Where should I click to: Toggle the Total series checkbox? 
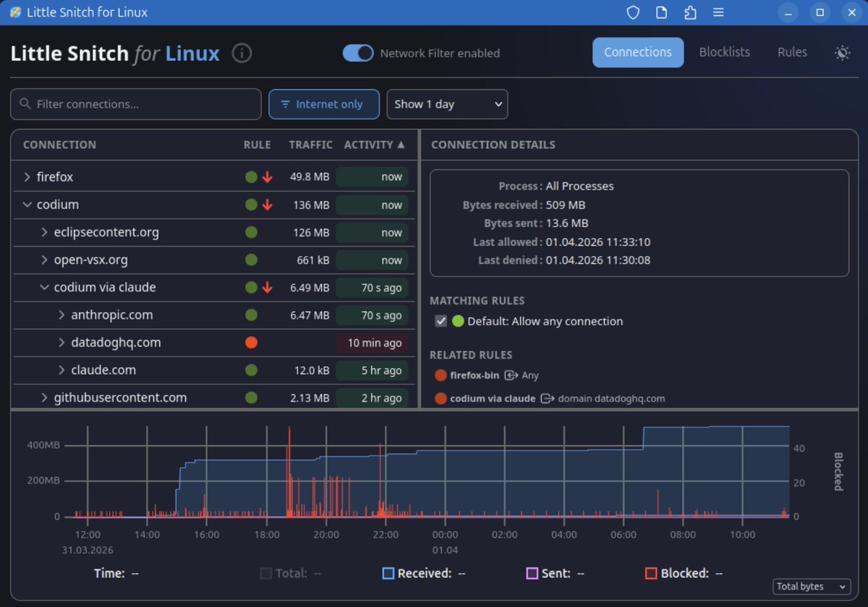(266, 573)
